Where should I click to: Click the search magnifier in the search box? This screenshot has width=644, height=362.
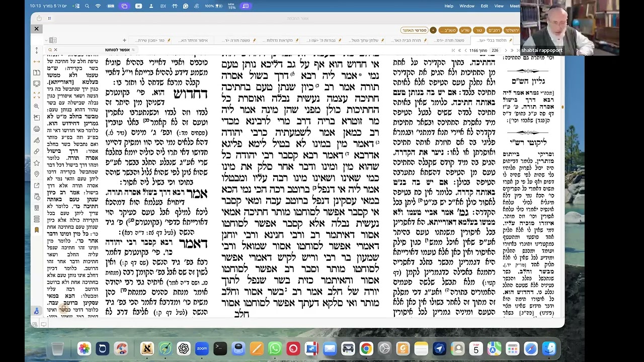pyautogui.click(x=50, y=50)
